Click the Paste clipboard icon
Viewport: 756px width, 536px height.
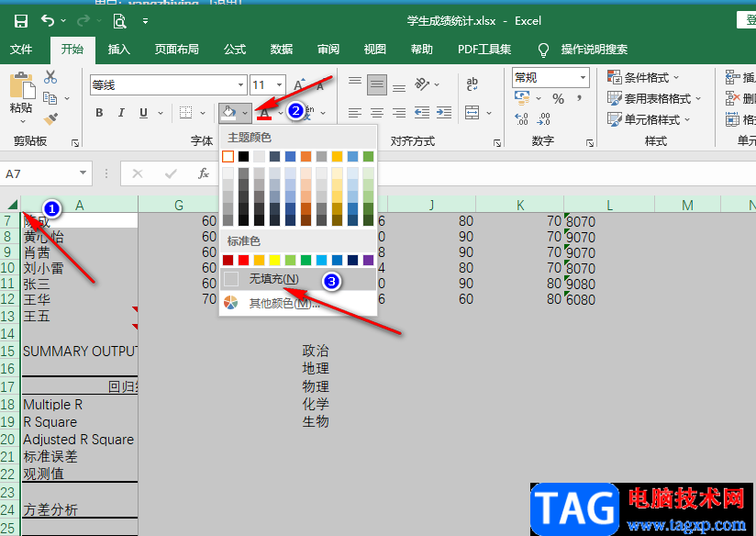point(21,85)
